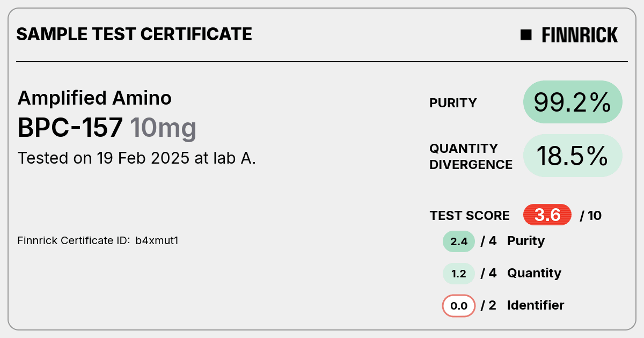Click the red 3.6 test score pill
The width and height of the screenshot is (644, 338).
[547, 215]
